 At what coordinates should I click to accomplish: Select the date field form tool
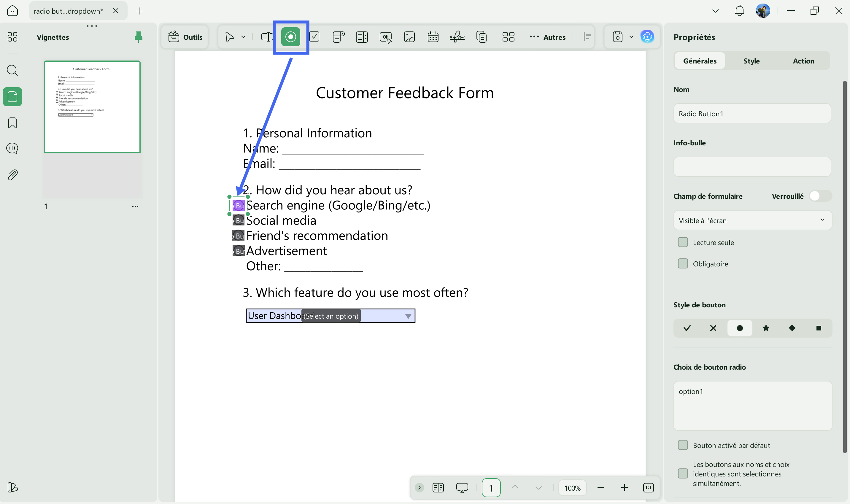(x=433, y=37)
